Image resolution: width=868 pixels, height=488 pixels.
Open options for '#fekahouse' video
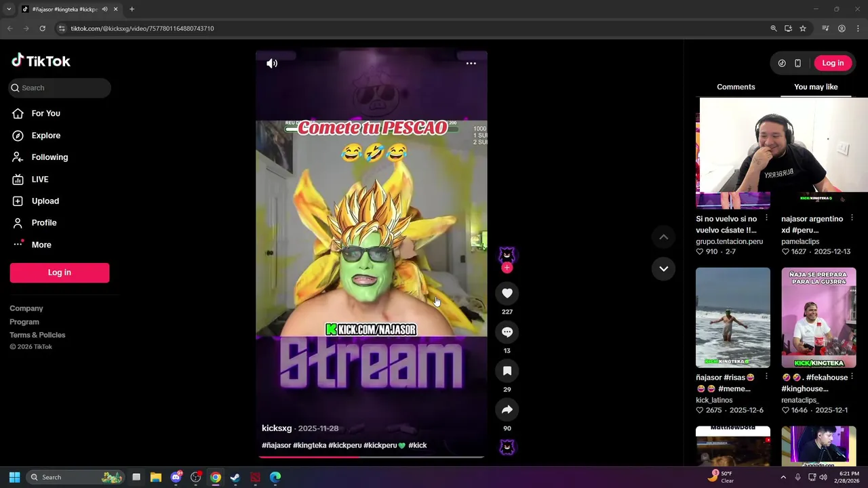point(852,376)
